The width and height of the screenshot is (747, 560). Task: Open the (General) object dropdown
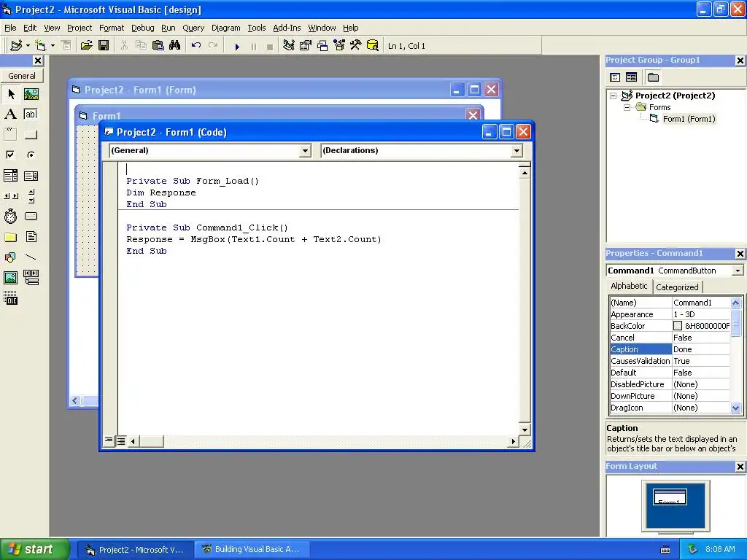click(305, 151)
